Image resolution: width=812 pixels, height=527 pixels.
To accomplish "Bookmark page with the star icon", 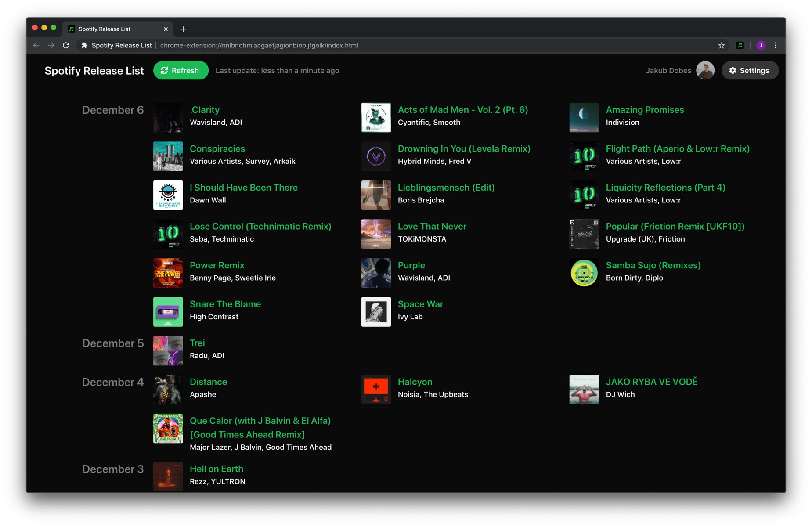I will coord(721,45).
